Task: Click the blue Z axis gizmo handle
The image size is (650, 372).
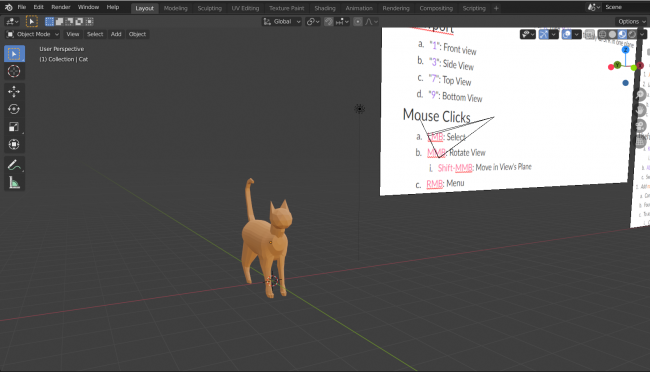Action: 626,50
